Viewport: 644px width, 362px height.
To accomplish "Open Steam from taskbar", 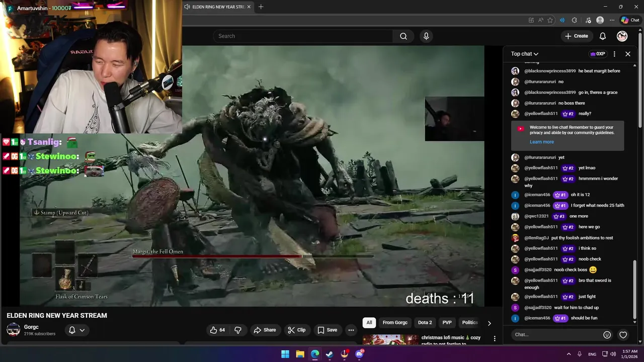I will 330,354.
